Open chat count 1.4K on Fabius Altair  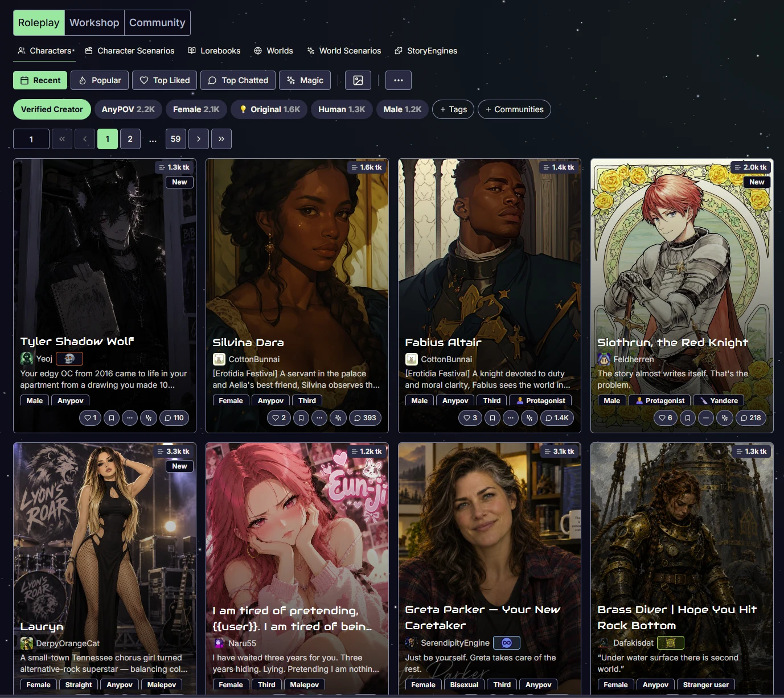(557, 418)
